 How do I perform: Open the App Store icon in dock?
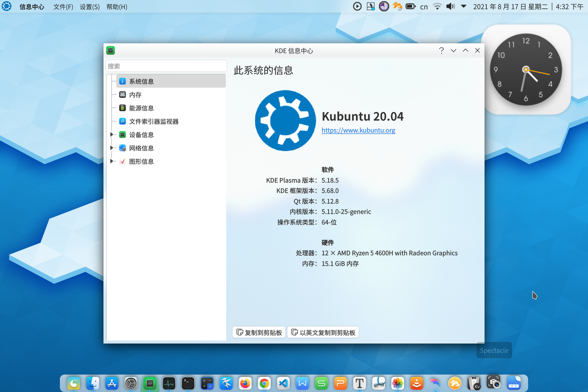[112, 383]
